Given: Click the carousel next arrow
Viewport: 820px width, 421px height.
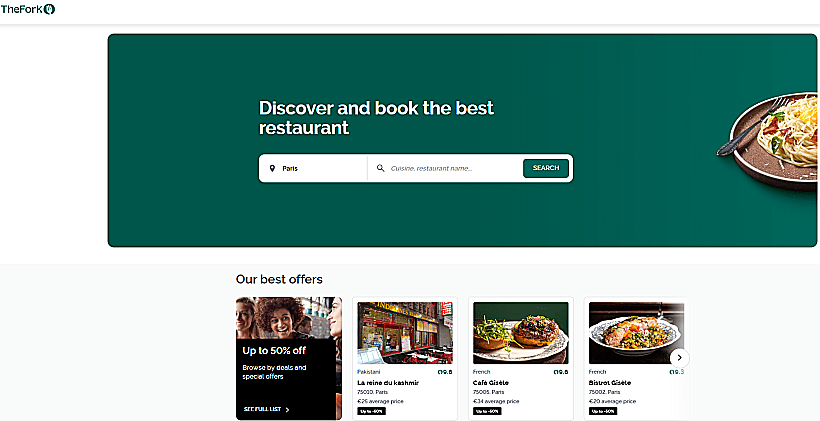Looking at the screenshot, I should pyautogui.click(x=679, y=358).
